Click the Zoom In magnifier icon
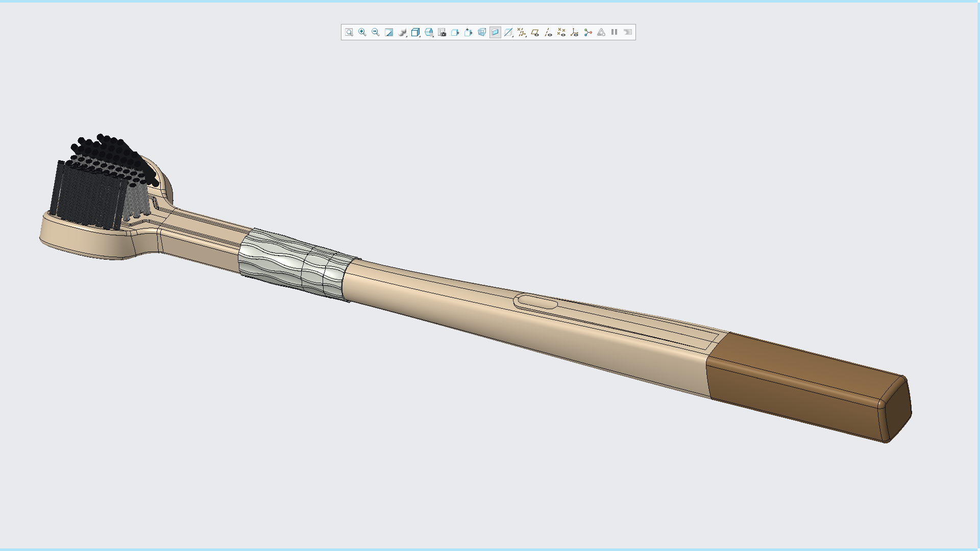Screen dimensions: 980x551 click(362, 32)
